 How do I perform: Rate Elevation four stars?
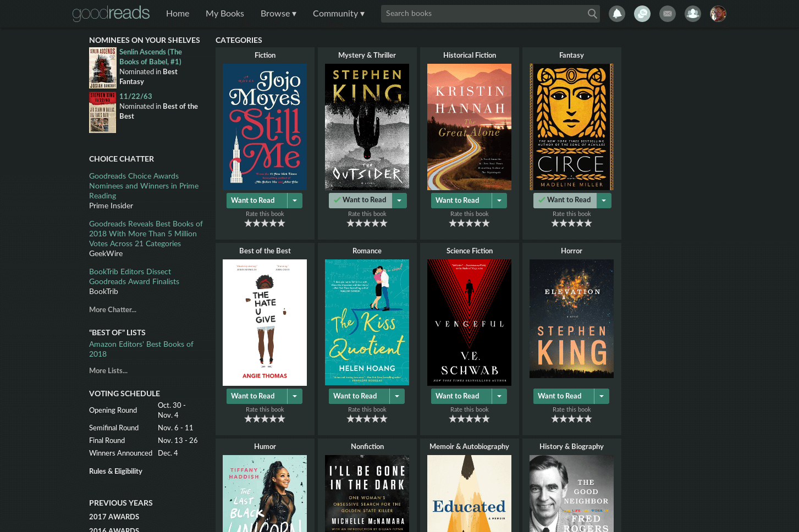[x=580, y=419]
